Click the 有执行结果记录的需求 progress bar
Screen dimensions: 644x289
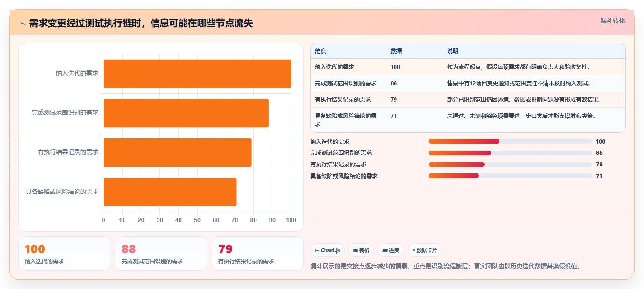point(510,165)
